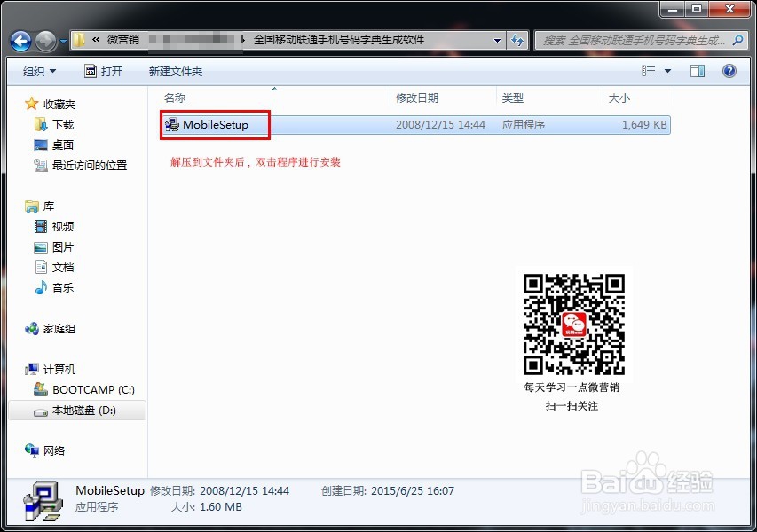Open 家庭组 in navigation pane
Viewport: 757px width, 532px height.
(x=59, y=329)
